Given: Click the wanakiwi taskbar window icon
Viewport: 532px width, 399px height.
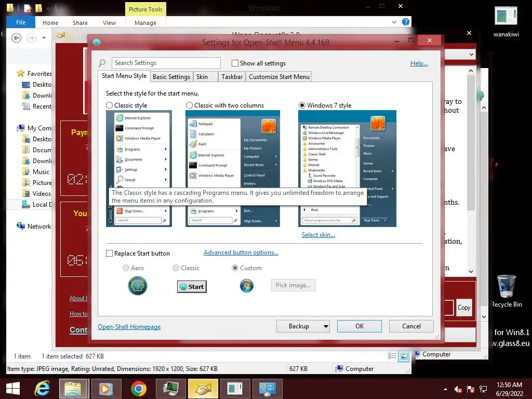Looking at the screenshot, I should 235,389.
